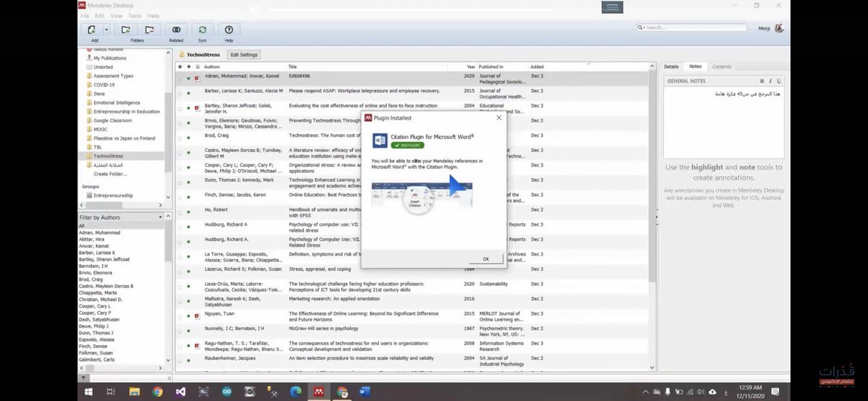The image size is (868, 401).
Task: Filter by author Barber, Larissa K
Action: pos(97,253)
